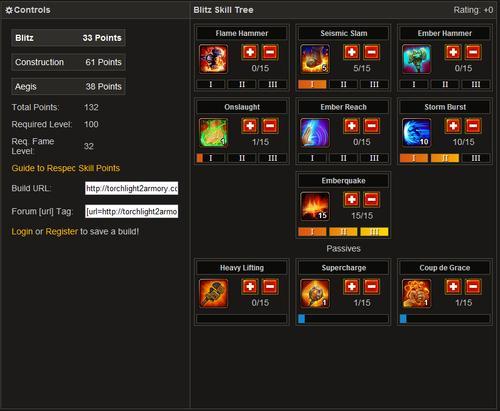Viewport: 500px width, 411px height.
Task: Click the Req. Fame Level value 32
Action: click(89, 146)
